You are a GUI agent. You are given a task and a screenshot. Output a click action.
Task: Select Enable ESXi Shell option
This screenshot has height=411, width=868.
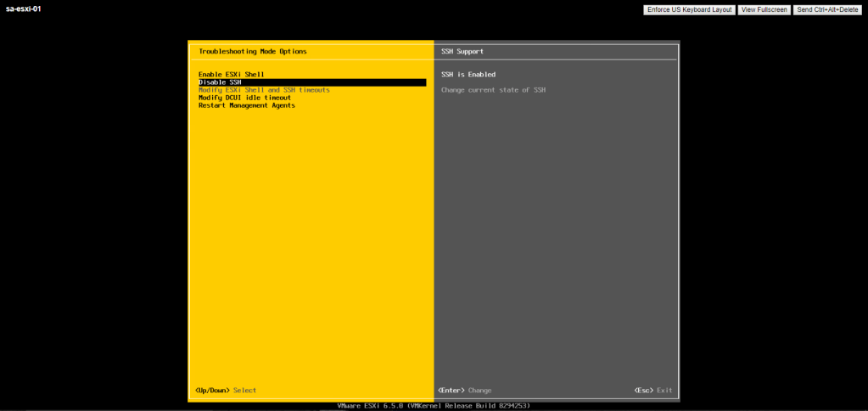click(x=231, y=75)
